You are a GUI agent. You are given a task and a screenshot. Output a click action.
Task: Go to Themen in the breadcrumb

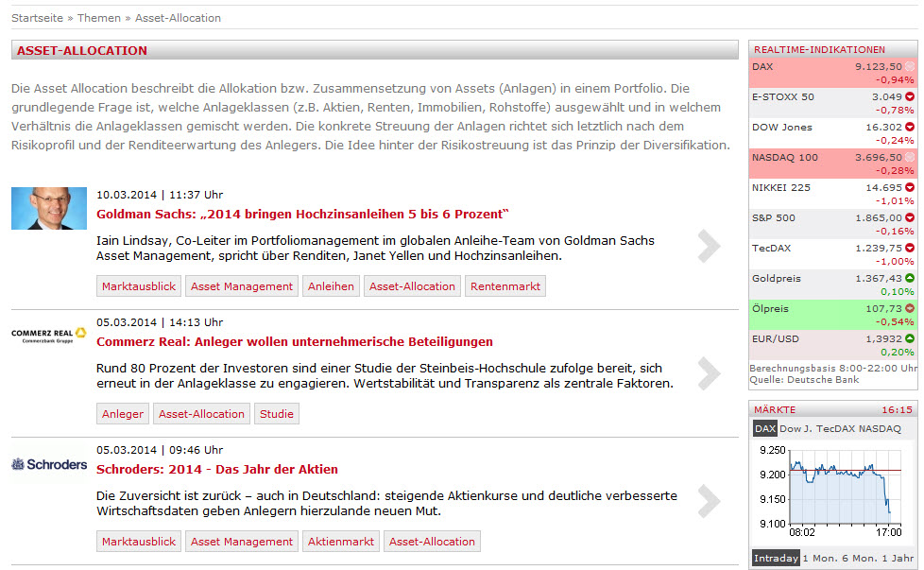tap(99, 18)
